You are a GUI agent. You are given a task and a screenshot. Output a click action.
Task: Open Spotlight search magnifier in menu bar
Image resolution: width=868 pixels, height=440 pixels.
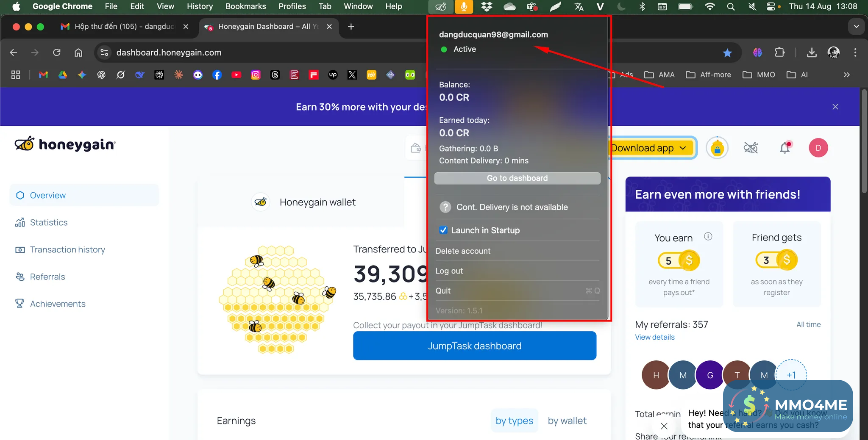pyautogui.click(x=731, y=6)
